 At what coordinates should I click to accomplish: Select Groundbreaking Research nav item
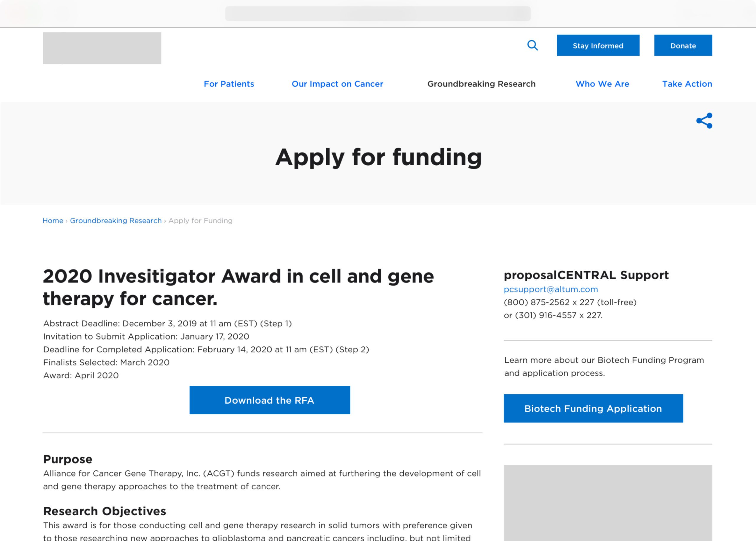click(x=481, y=84)
